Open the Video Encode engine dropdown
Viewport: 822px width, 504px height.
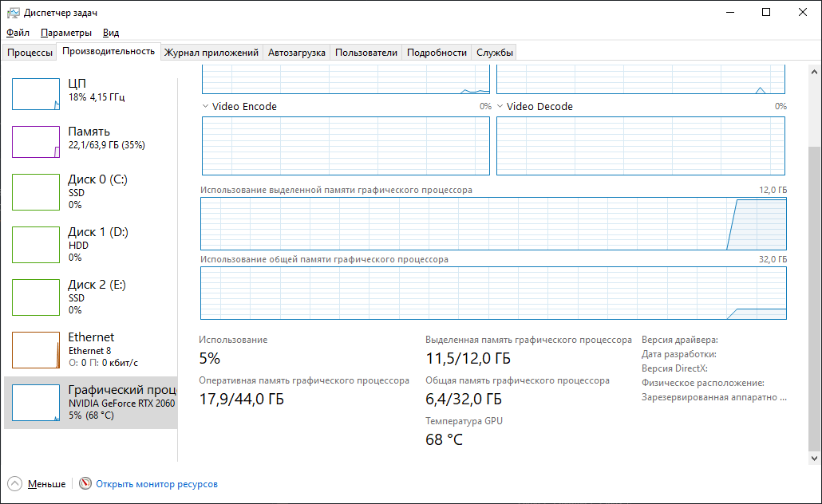click(205, 106)
